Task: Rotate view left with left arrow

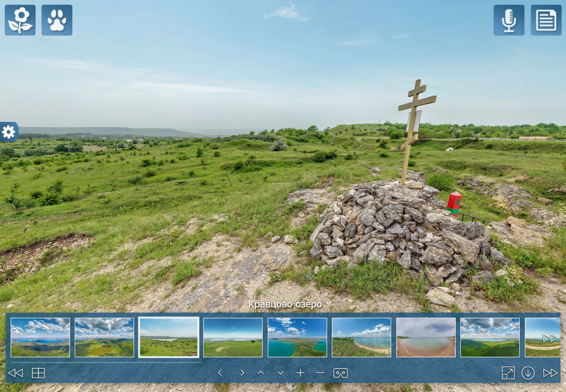Action: click(220, 373)
